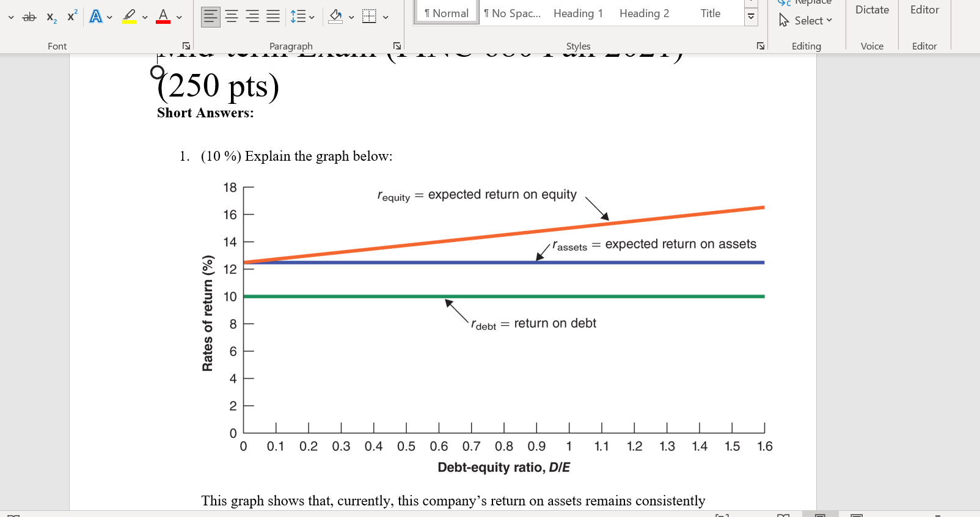Screen dimensions: 980x517
Task: Apply the Title style
Action: point(710,13)
